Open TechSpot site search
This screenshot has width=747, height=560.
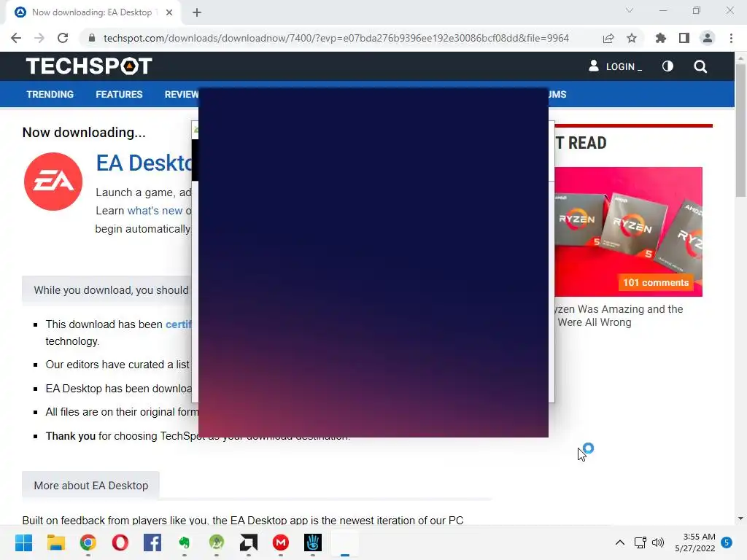700,66
